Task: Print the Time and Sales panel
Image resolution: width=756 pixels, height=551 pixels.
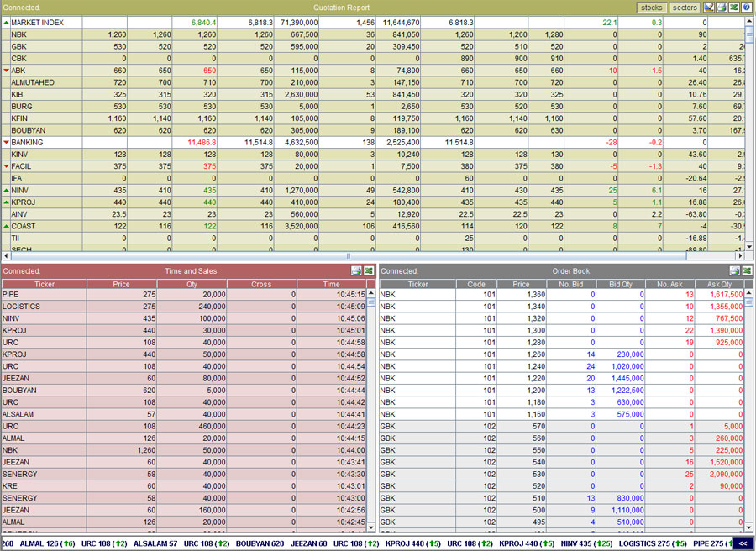Action: click(356, 271)
